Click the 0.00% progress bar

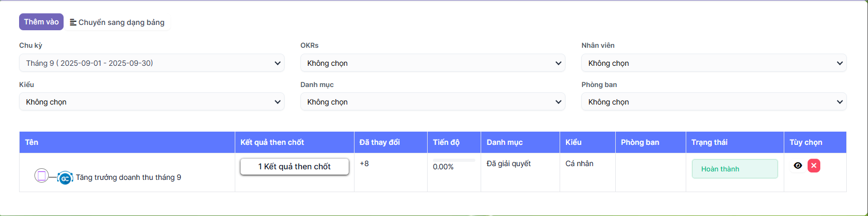(454, 160)
